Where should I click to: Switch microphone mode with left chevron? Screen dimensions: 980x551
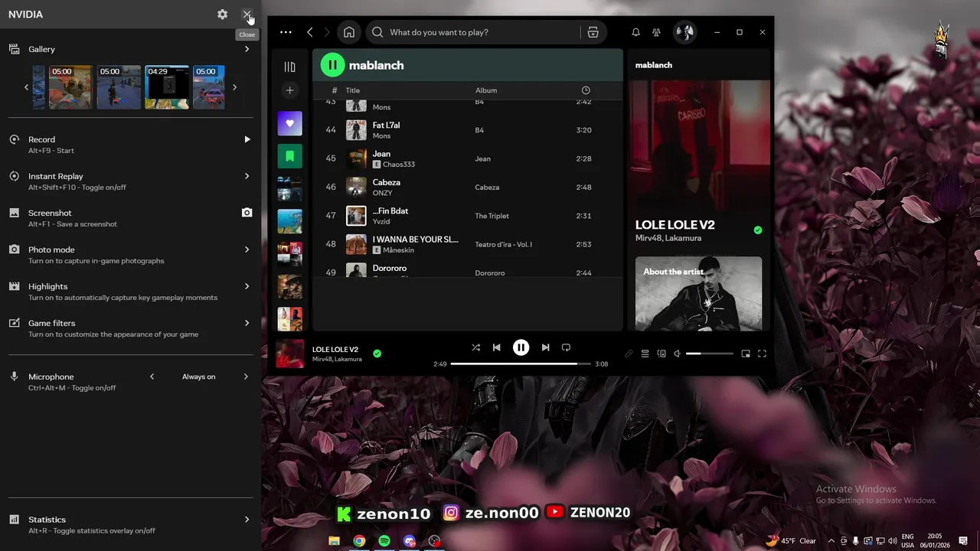click(152, 377)
